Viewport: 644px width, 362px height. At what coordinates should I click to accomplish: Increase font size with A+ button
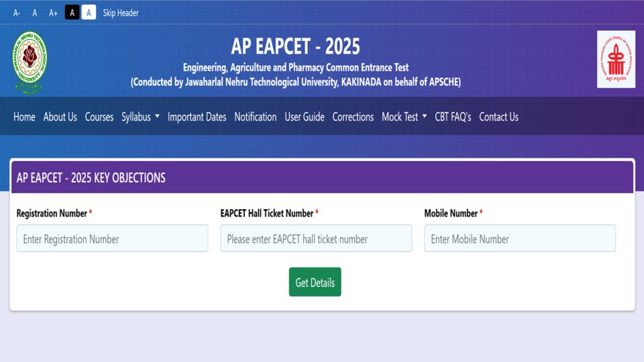53,13
